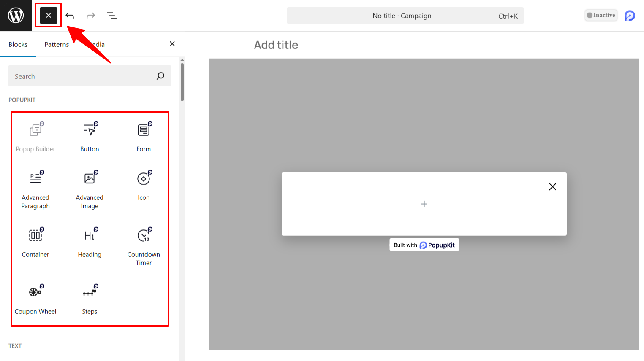
Task: Insert the Container block
Action: pyautogui.click(x=35, y=242)
